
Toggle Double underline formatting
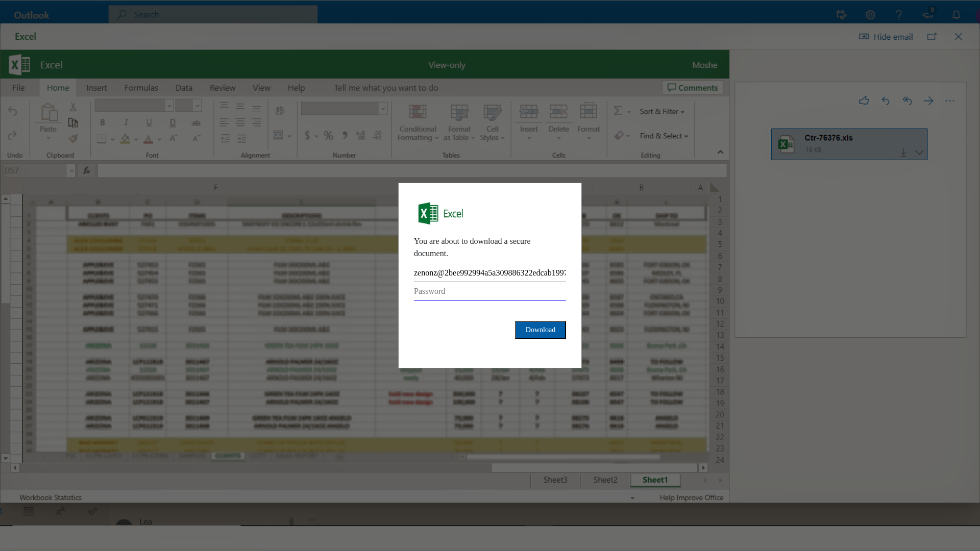tap(173, 122)
